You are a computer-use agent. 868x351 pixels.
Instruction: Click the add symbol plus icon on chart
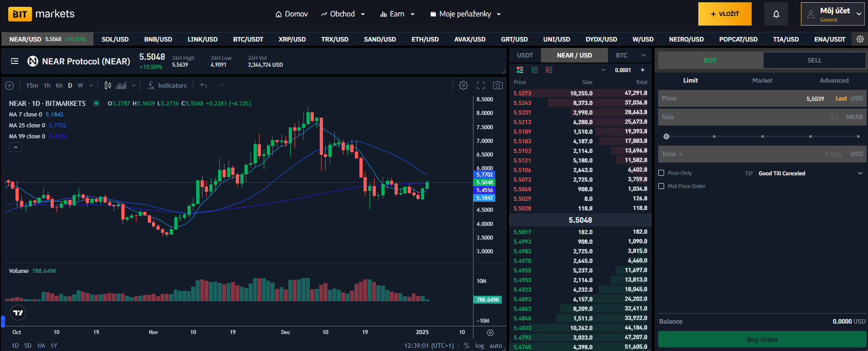pyautogui.click(x=9, y=85)
